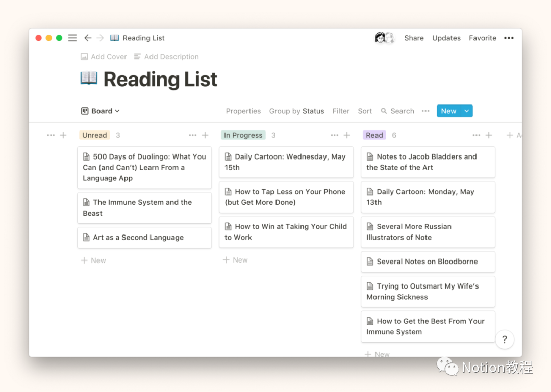The height and width of the screenshot is (392, 551).
Task: Click the purple Read status tag
Action: click(x=374, y=135)
